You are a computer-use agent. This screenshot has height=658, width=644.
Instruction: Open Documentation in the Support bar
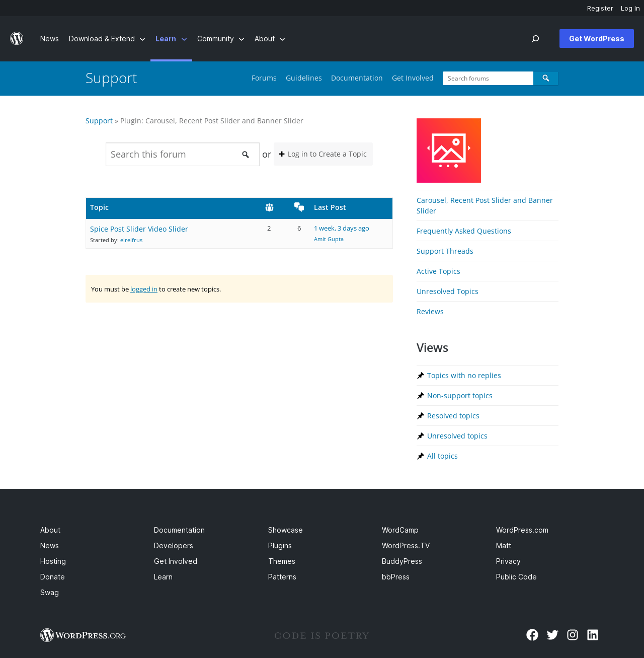(x=357, y=78)
